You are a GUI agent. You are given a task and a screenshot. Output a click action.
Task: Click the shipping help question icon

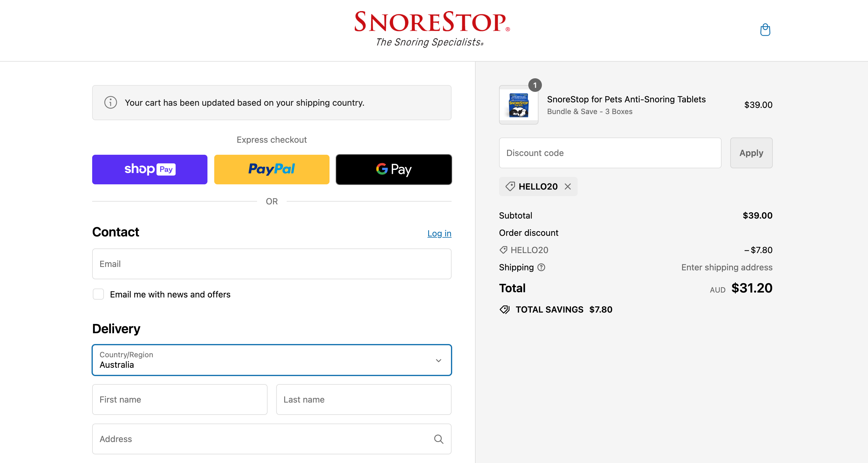coord(541,267)
